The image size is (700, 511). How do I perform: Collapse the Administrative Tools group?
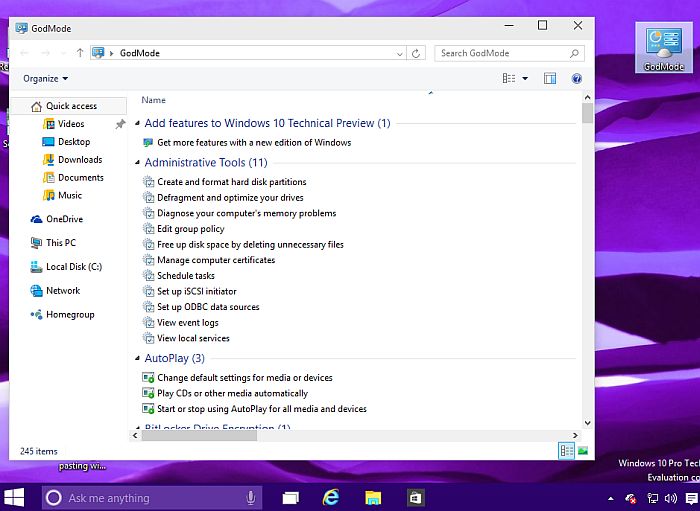point(138,163)
